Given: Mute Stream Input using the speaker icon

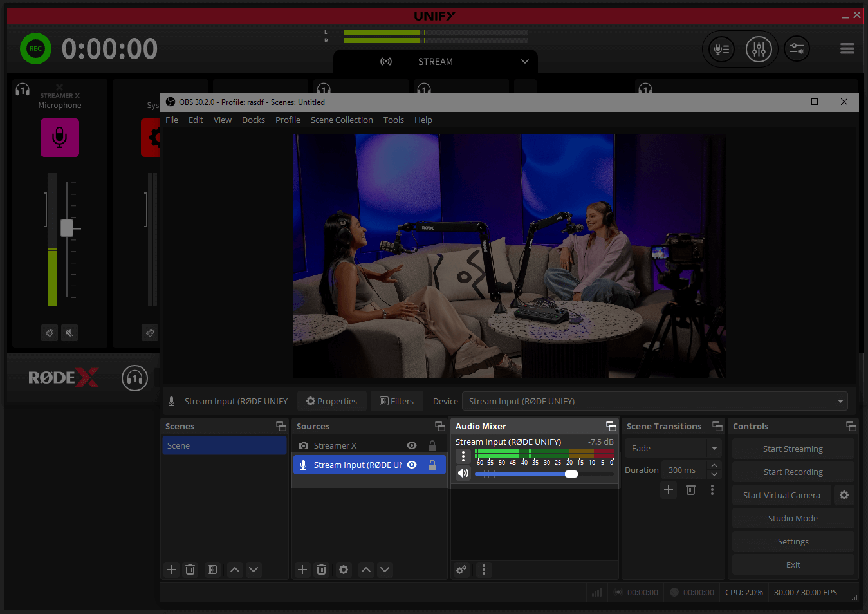Looking at the screenshot, I should point(463,473).
